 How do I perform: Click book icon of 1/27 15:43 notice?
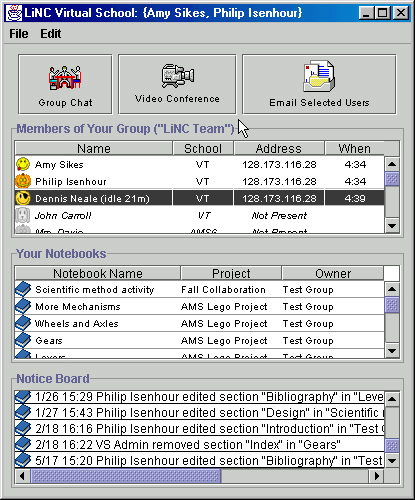coord(23,412)
